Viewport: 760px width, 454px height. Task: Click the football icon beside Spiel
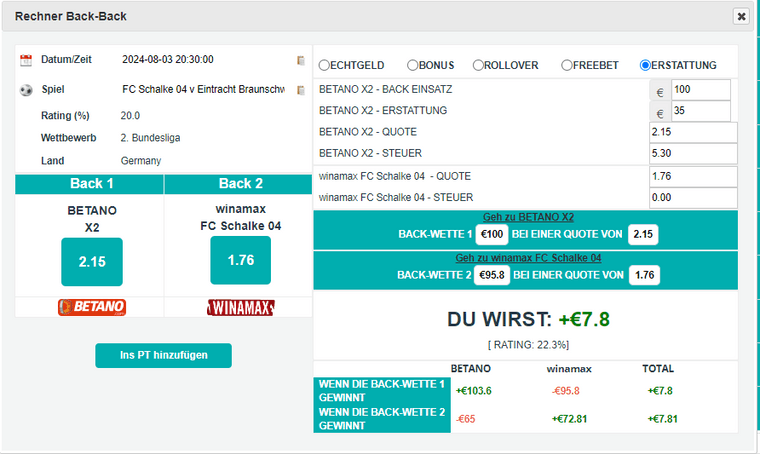click(x=26, y=90)
